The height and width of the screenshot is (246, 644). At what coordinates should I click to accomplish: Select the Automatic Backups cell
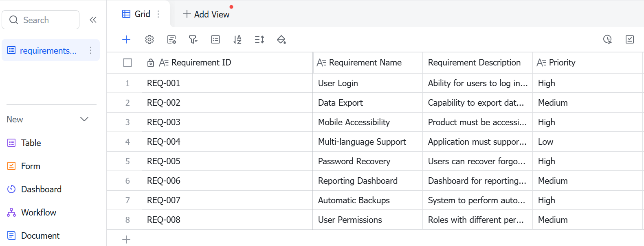pyautogui.click(x=368, y=200)
